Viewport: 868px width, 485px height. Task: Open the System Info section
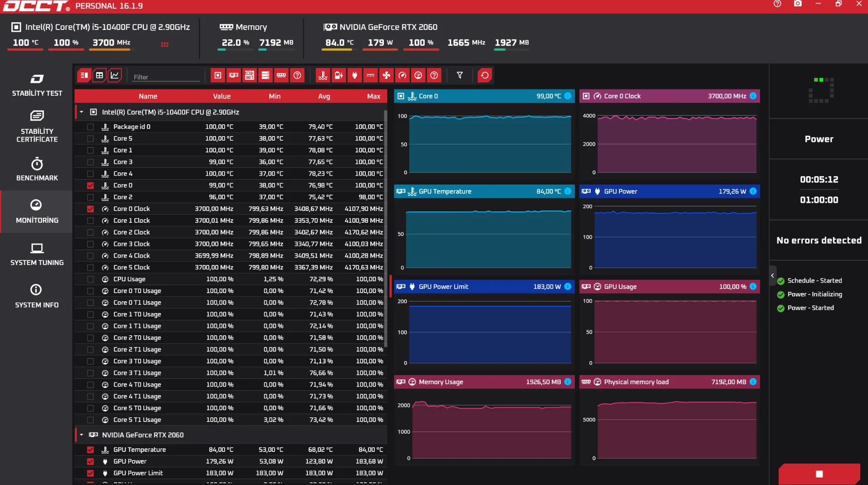37,296
